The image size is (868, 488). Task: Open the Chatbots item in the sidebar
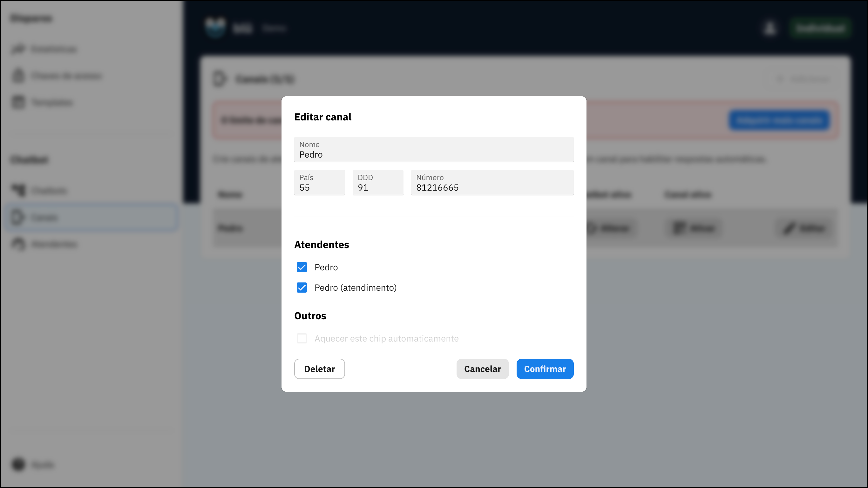49,190
